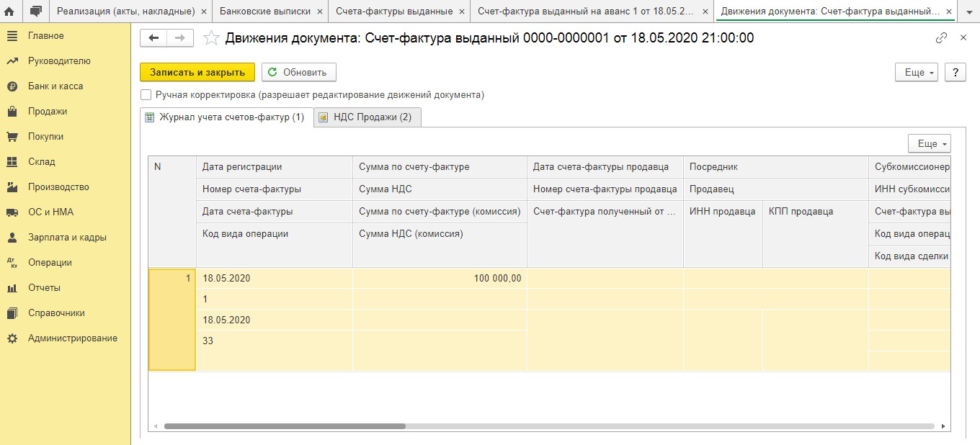Image resolution: width=980 pixels, height=445 pixels.
Task: Open the Банк и касса section
Action: pos(55,86)
